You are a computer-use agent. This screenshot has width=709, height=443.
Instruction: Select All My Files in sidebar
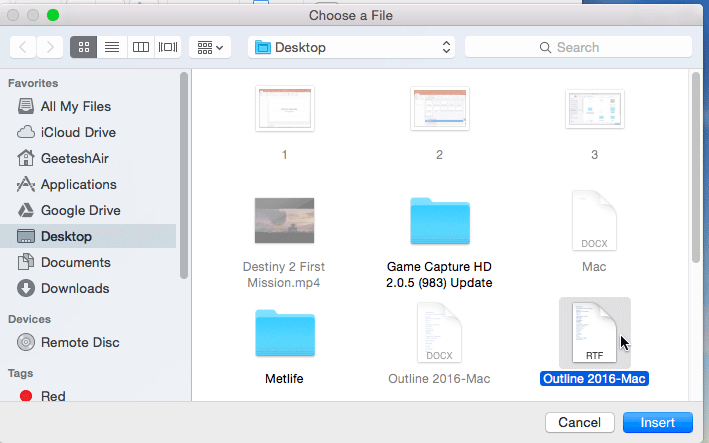click(88, 106)
